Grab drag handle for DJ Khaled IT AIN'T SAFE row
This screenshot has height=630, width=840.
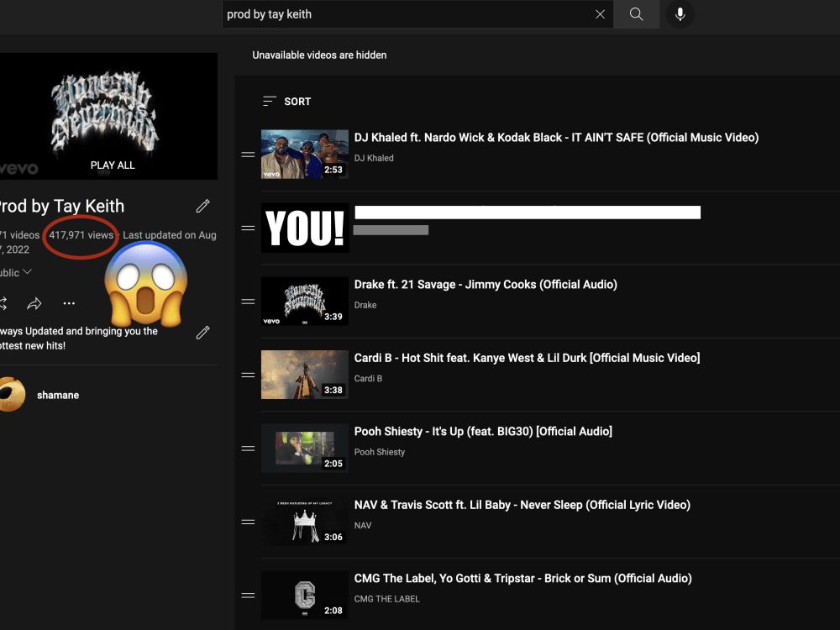[x=248, y=155]
